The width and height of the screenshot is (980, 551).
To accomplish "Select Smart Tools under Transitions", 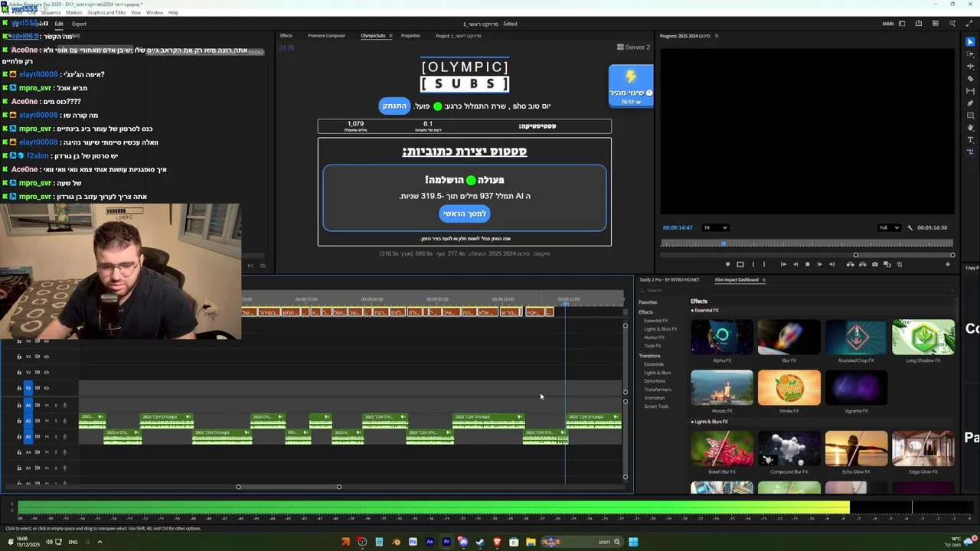I will click(x=656, y=406).
